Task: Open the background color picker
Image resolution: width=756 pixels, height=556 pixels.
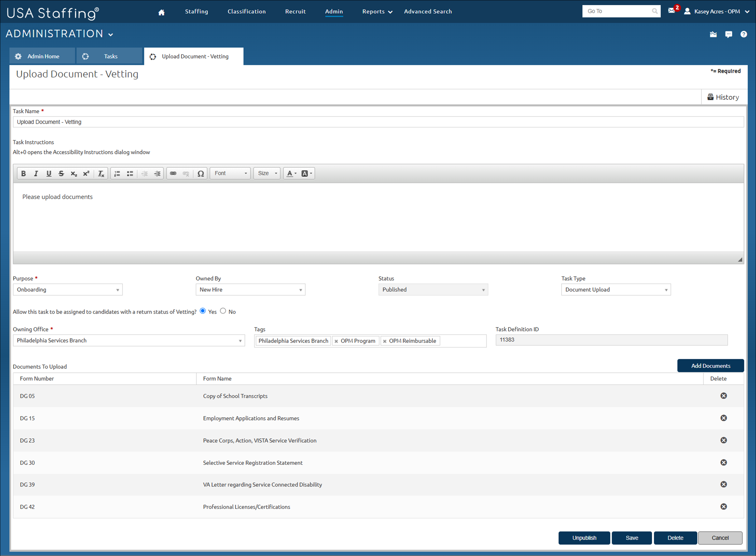Action: pos(307,173)
